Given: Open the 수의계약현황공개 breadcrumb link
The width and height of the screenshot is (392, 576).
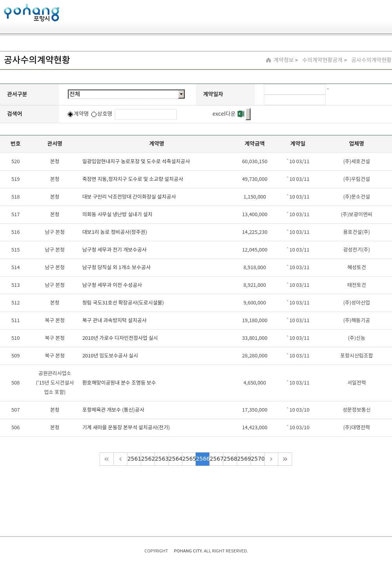Looking at the screenshot, I should (322, 60).
